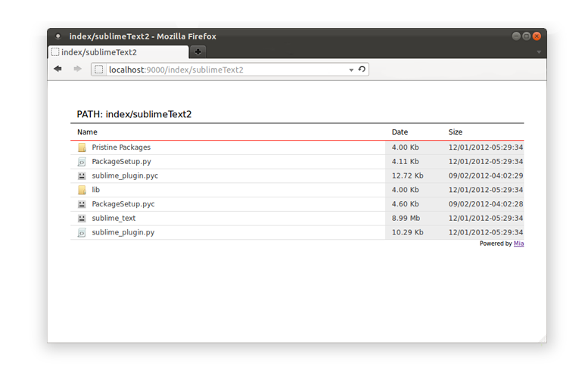
Task: Click the 10.29 Kb value
Action: click(408, 232)
